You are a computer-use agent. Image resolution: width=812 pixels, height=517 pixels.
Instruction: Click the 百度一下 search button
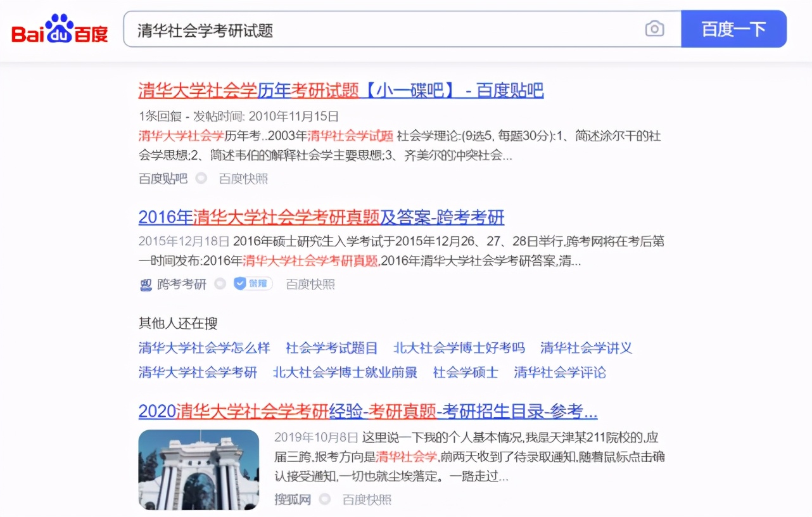[x=733, y=29]
